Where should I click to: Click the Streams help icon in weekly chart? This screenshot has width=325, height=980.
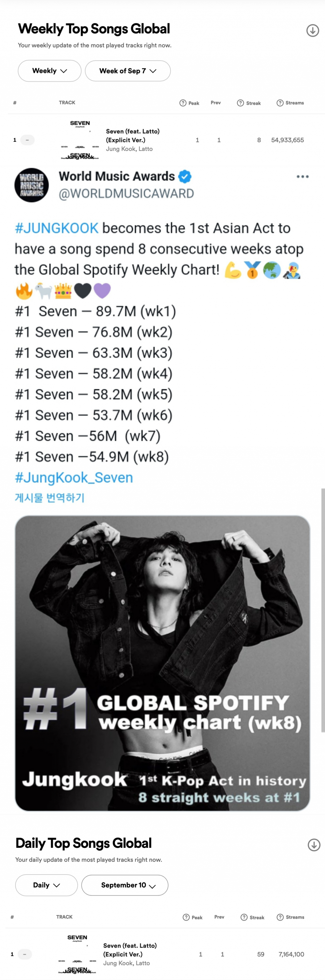280,103
